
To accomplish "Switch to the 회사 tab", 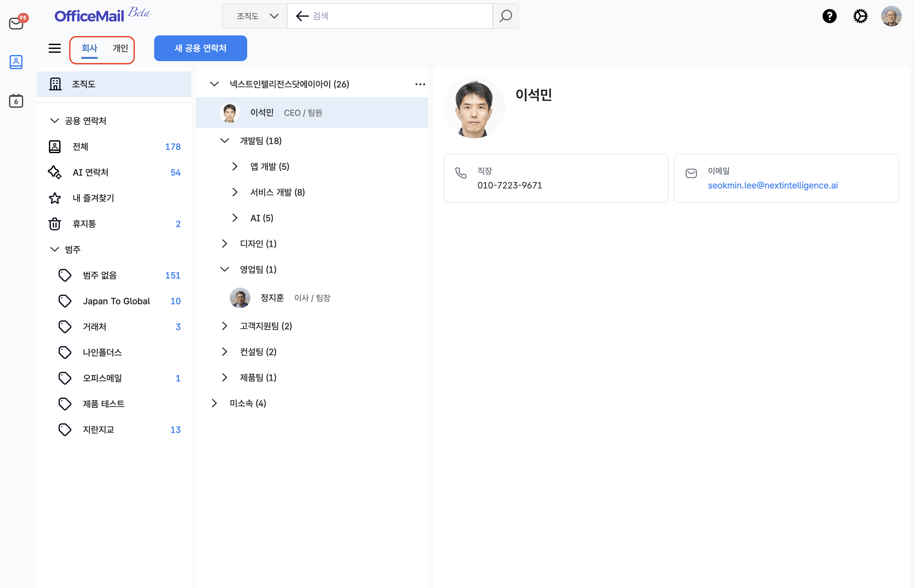I will coord(89,49).
